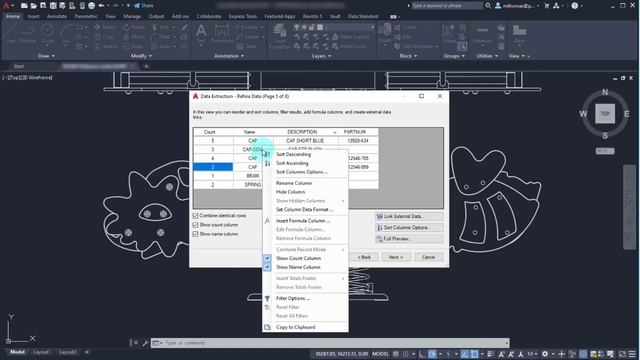Viewport: 640px width, 360px height.
Task: Select the Line tool in ribbon
Action: pos(10,33)
